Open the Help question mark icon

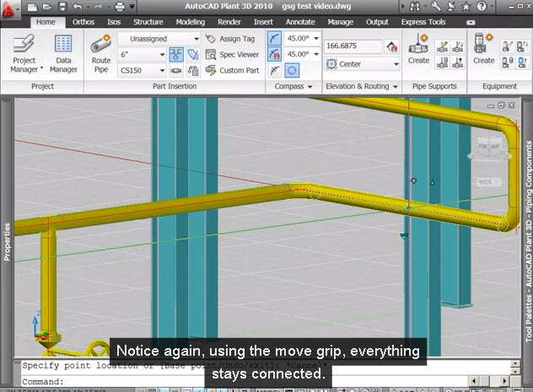pos(482,7)
